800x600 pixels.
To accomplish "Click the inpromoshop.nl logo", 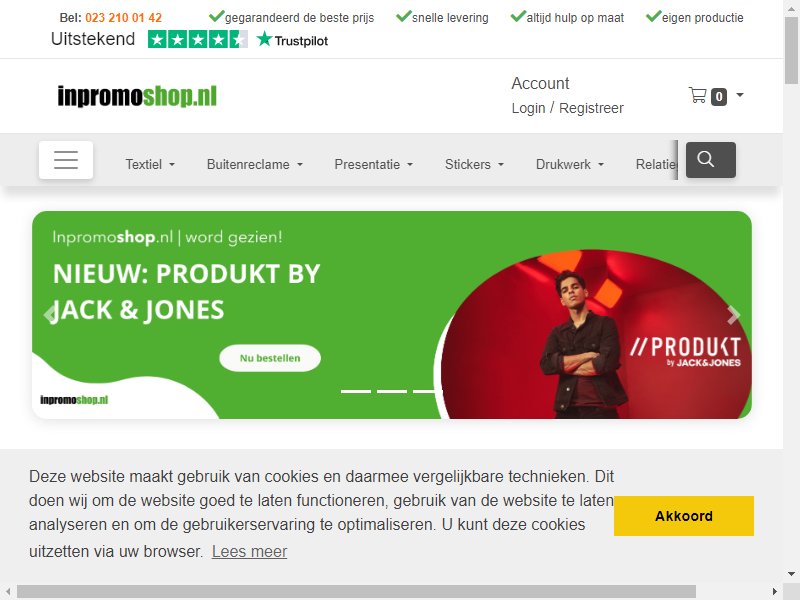I will tap(137, 96).
